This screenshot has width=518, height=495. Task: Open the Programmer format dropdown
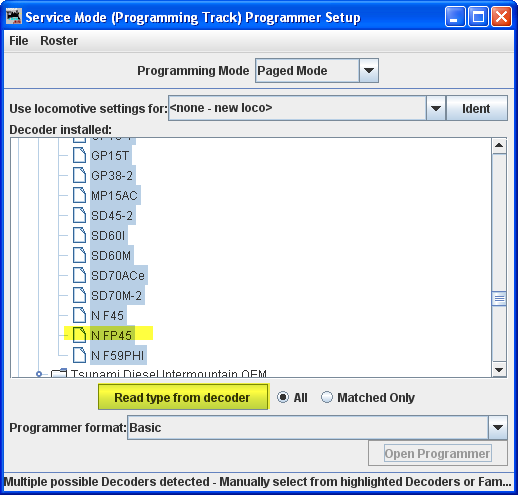tap(498, 428)
